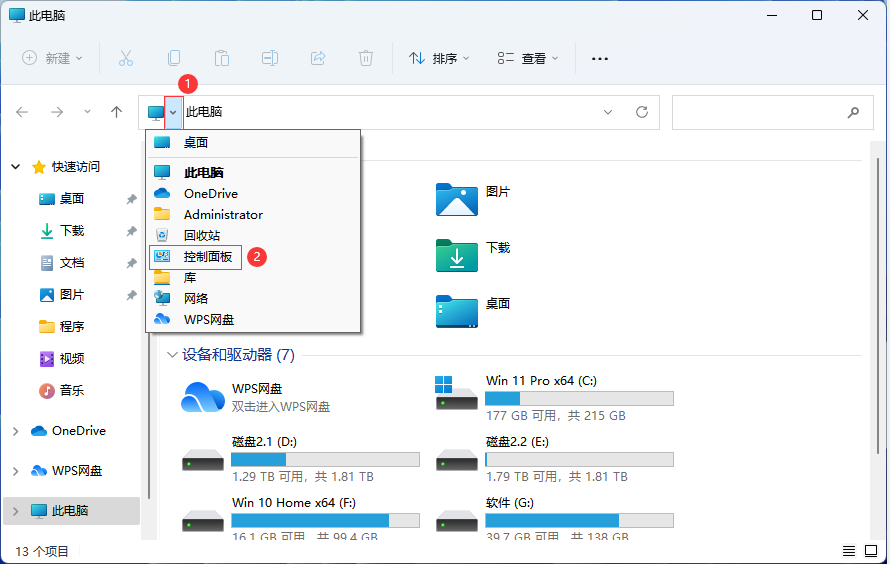Choose 库 in dropdown list
890x564 pixels.
[x=253, y=278]
